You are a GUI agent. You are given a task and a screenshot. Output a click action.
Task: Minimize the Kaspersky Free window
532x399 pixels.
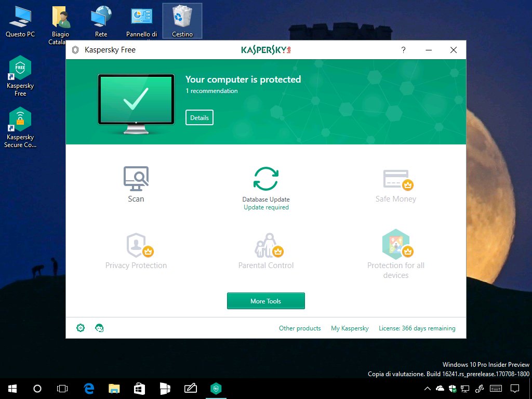(x=429, y=50)
